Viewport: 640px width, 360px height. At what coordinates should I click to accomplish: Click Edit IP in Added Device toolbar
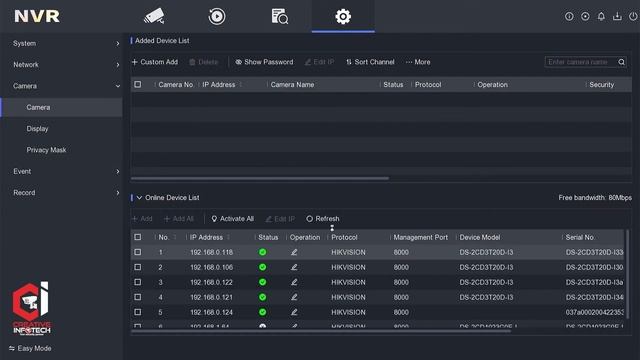319,62
